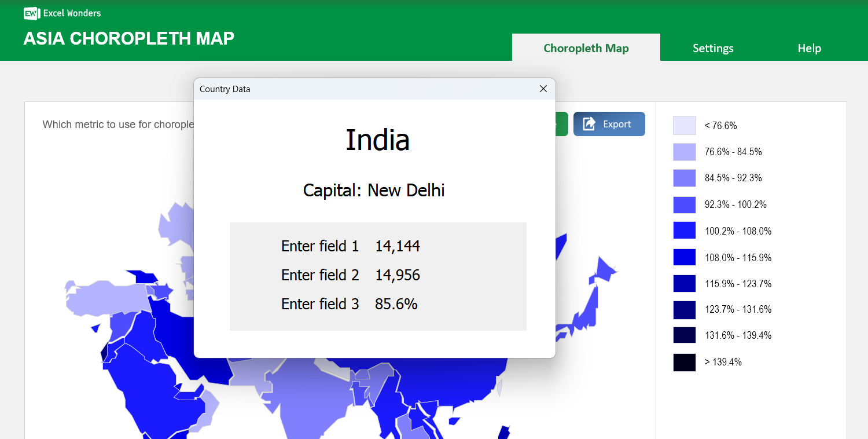Click the 'Capital: New Delhi' text
The width and height of the screenshot is (868, 439).
click(x=373, y=190)
